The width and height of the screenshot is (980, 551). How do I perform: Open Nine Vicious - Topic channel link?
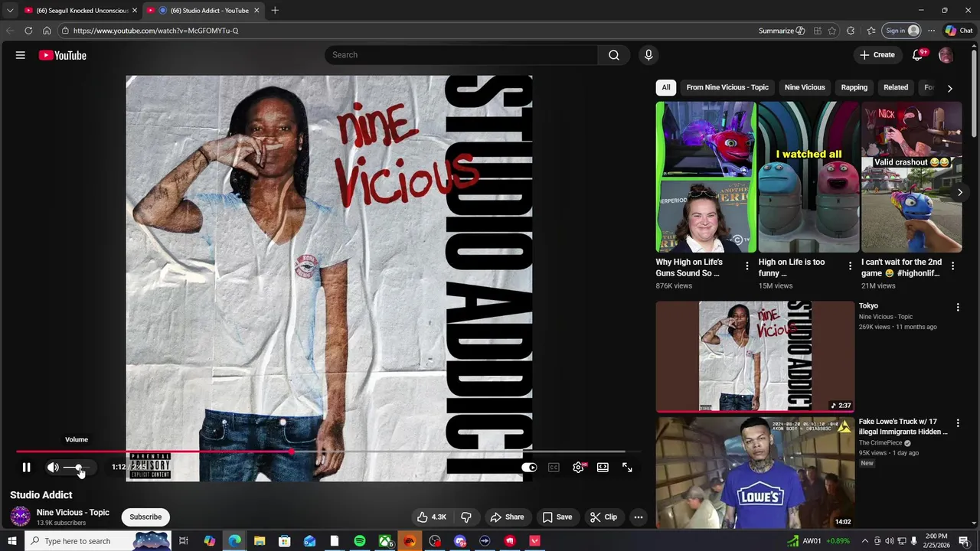(x=73, y=513)
